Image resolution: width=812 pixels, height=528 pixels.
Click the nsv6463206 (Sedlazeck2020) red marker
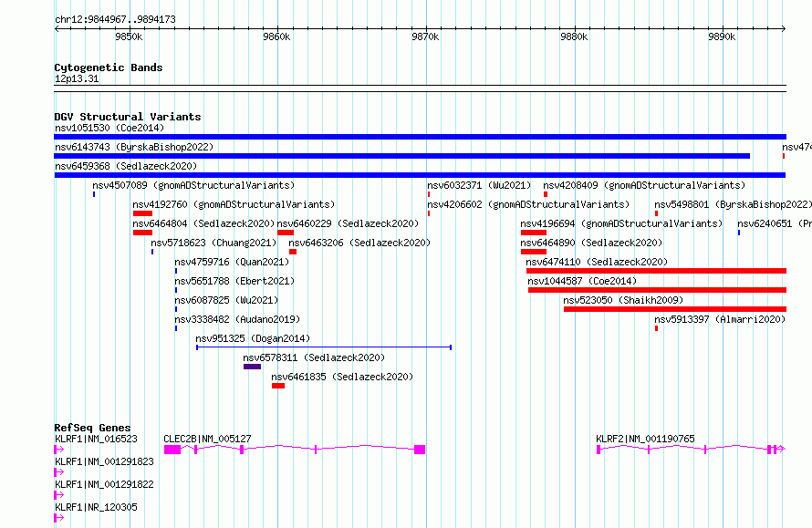pos(293,252)
